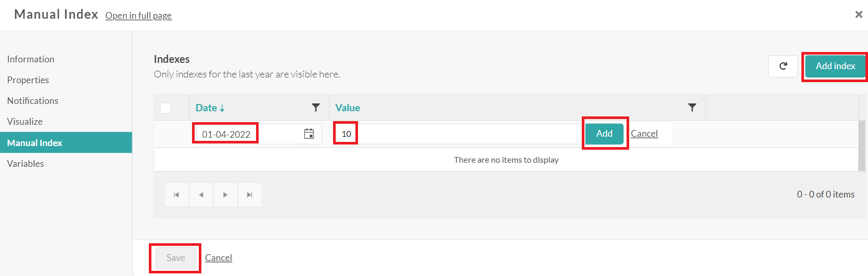The width and height of the screenshot is (868, 276).
Task: Open the Variables sidebar item
Action: coord(25,164)
